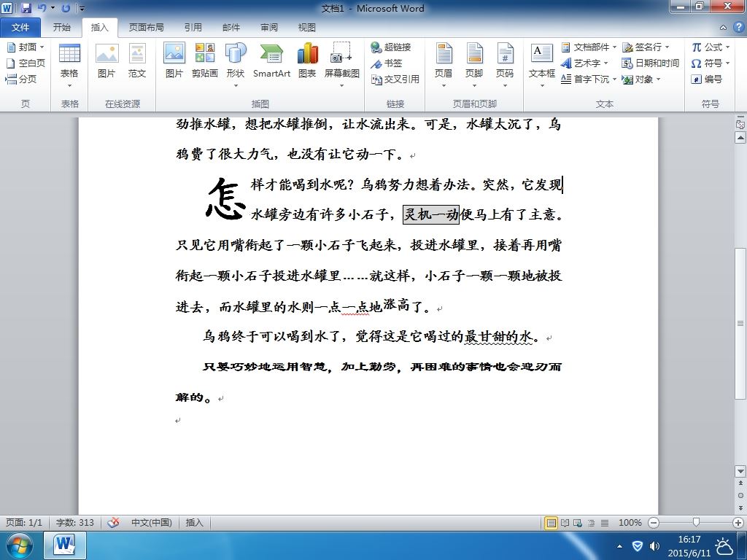Click the page count 页面: 1/1
The height and width of the screenshot is (560, 747).
click(24, 522)
